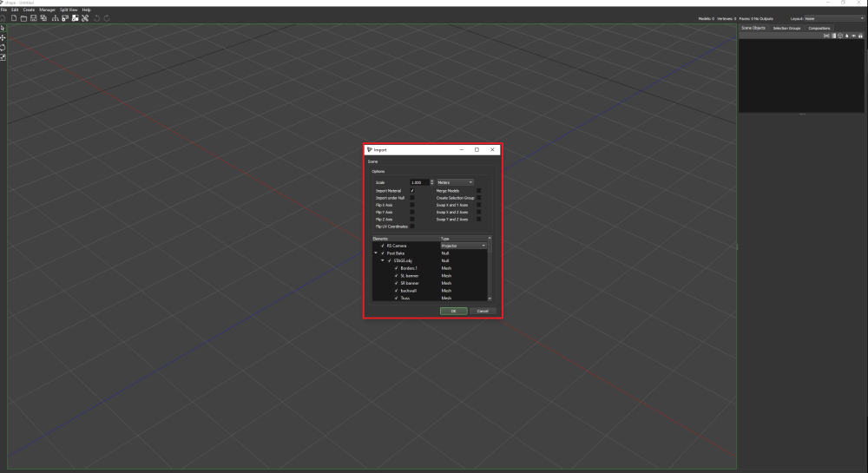This screenshot has width=868, height=473.
Task: Select the Rotate tool in the left toolbar
Action: click(x=3, y=48)
